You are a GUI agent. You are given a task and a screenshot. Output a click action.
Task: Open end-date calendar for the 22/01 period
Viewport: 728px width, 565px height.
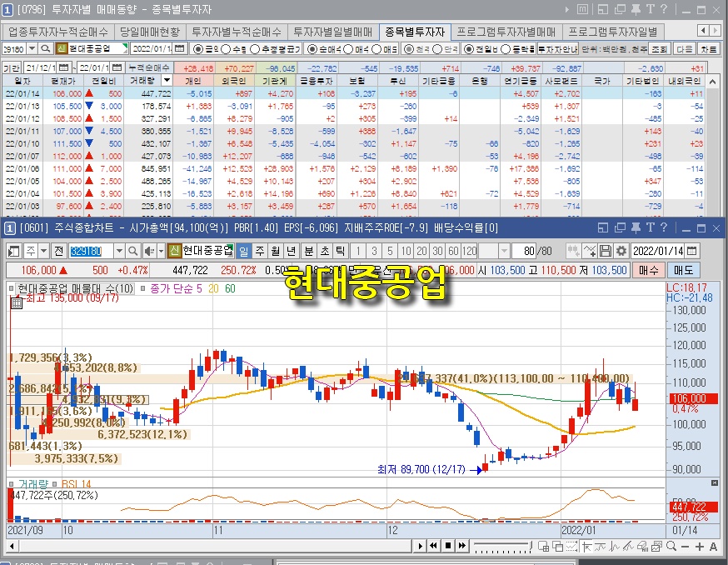(x=117, y=67)
